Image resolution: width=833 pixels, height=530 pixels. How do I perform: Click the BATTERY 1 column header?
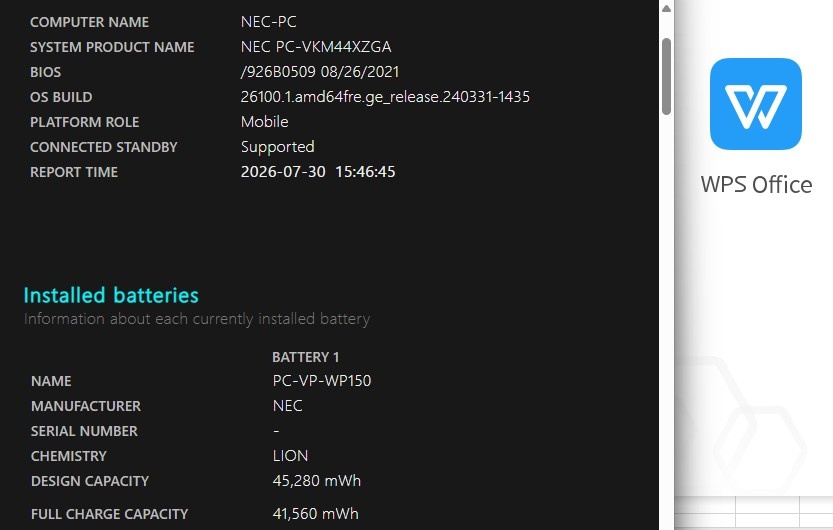click(305, 357)
